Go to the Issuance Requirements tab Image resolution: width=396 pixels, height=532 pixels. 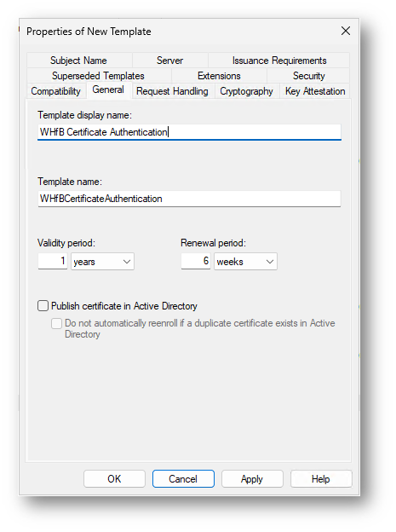coord(279,61)
